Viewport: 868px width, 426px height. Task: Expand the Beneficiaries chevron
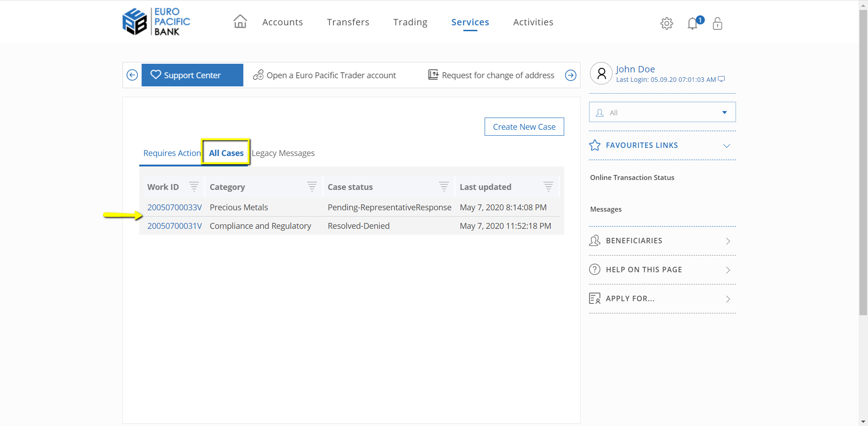728,241
